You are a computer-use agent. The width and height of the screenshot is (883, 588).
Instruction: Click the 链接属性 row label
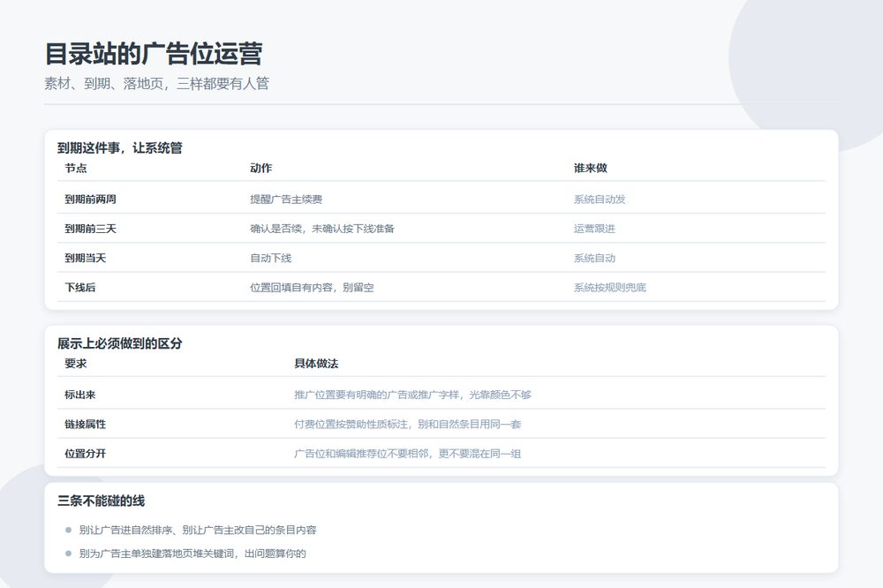(x=85, y=424)
